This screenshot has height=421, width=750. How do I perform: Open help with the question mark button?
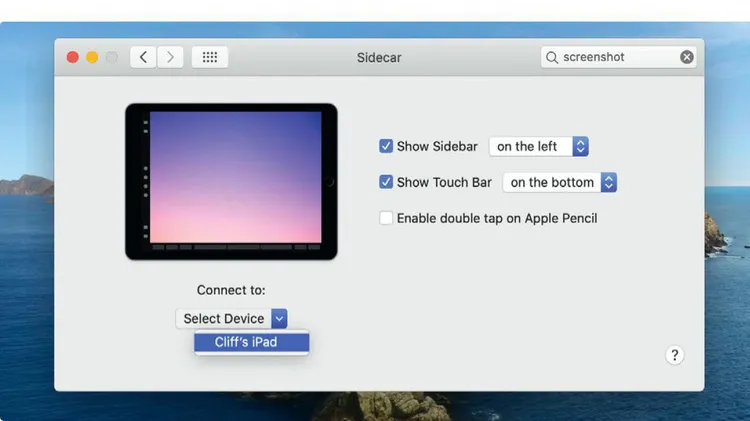(674, 355)
